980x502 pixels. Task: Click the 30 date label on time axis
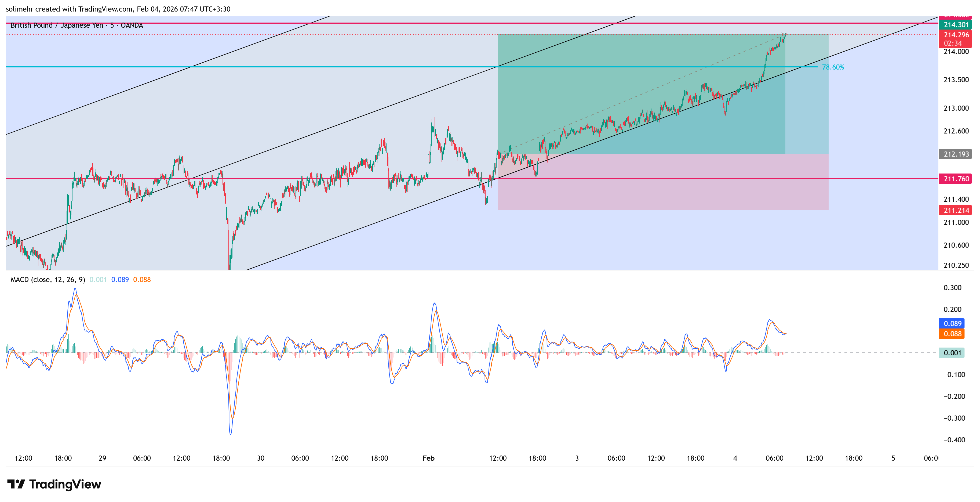tap(261, 458)
